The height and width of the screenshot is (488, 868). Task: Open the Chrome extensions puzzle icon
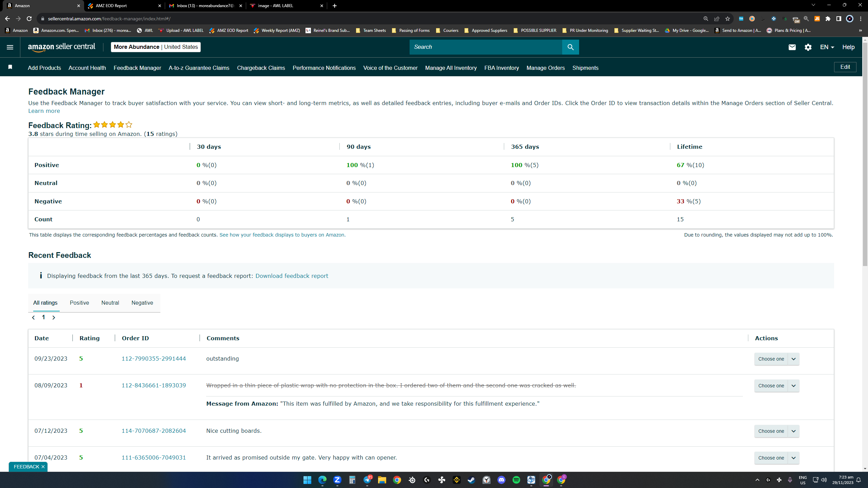point(828,19)
